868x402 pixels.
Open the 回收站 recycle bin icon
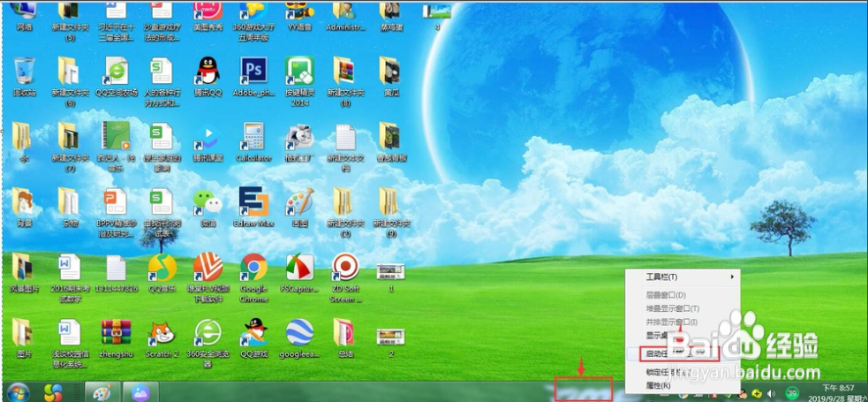pyautogui.click(x=25, y=76)
